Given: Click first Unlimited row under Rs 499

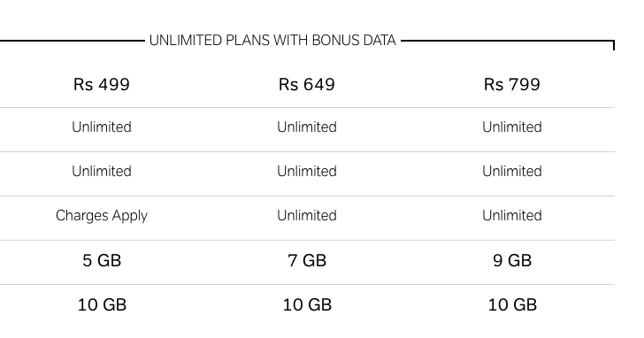Looking at the screenshot, I should tap(102, 127).
